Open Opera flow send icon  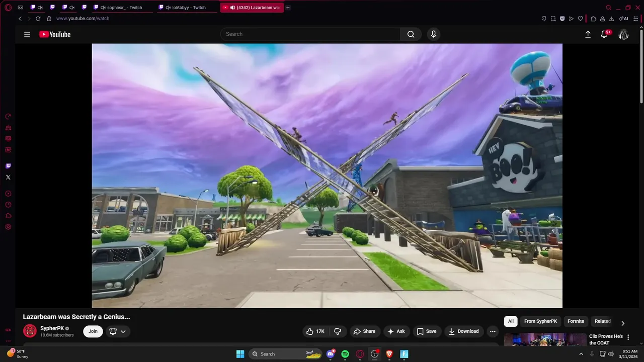point(571,19)
